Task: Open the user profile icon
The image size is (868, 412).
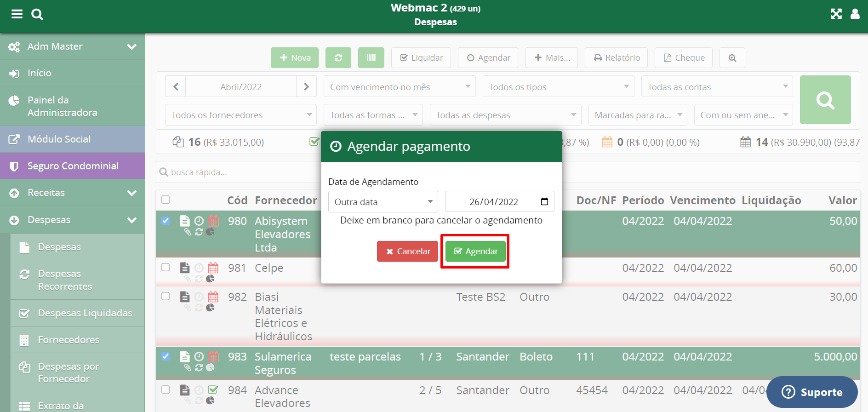Action: point(855,14)
